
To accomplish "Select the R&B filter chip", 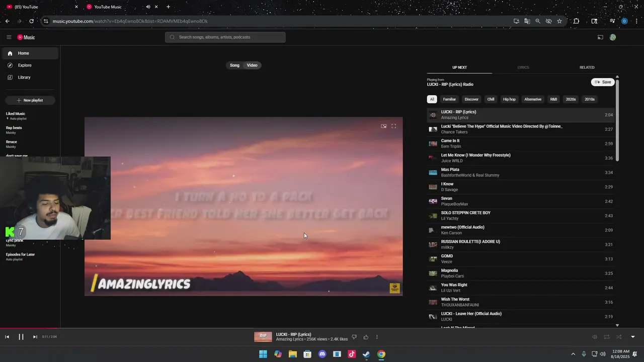I will 553,100.
